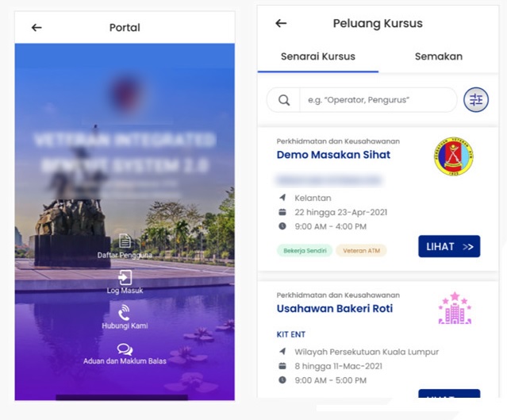The height and width of the screenshot is (420, 507).
Task: Open the course filter settings icon
Action: [x=476, y=100]
